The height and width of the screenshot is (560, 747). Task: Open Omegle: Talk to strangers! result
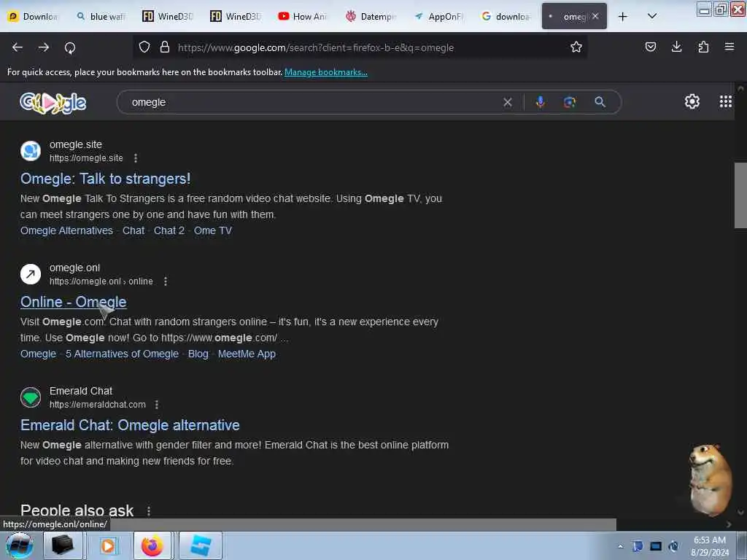105,179
